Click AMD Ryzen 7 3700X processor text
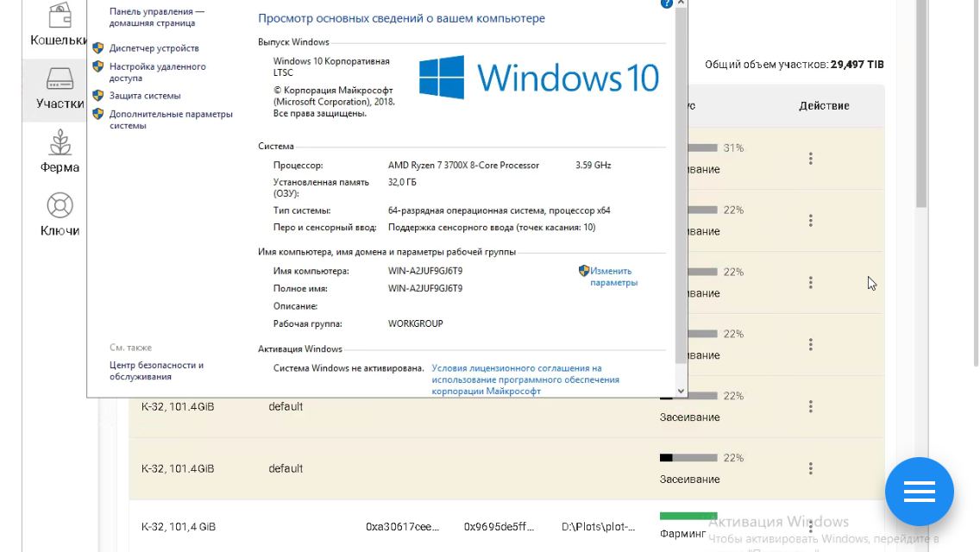The height and width of the screenshot is (552, 980). [x=463, y=165]
